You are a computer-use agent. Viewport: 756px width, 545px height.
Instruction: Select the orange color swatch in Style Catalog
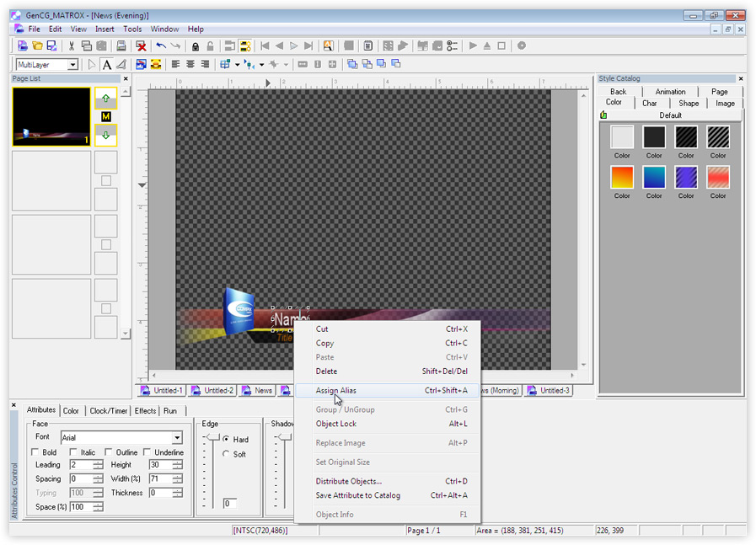(x=621, y=177)
